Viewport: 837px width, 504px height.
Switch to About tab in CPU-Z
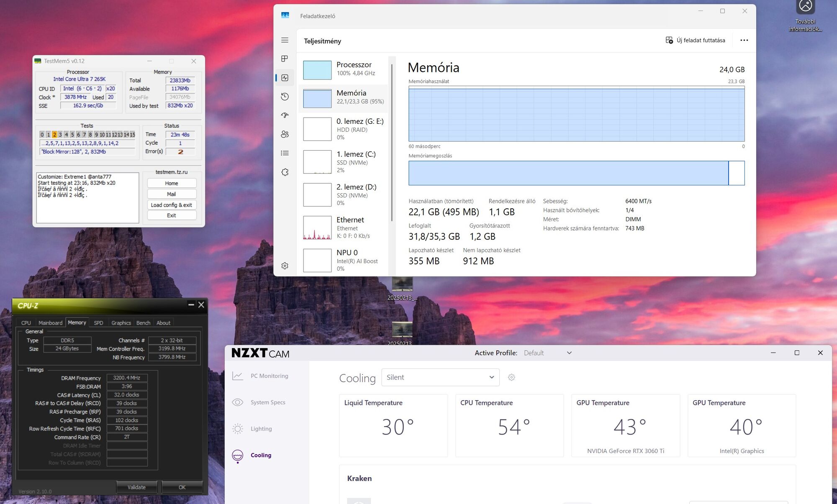click(163, 323)
